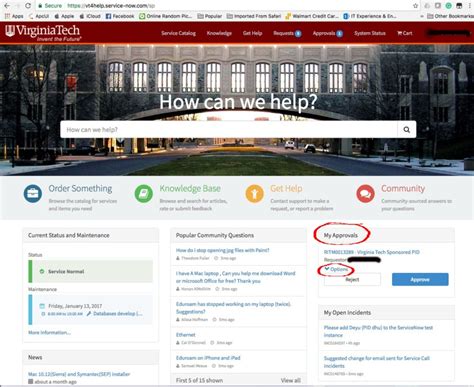Screen dimensions: 474x387
Task: Open question about opening jpg files with Paint
Action: 222,250
